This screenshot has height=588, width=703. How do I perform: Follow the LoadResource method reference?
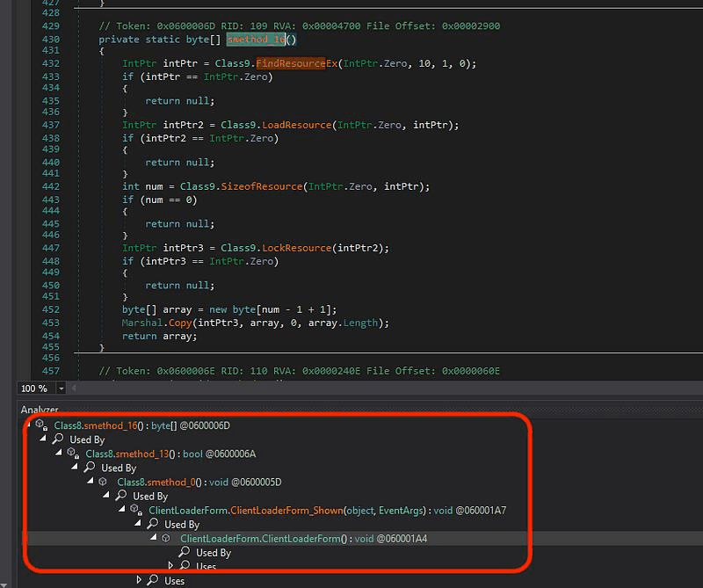(296, 125)
